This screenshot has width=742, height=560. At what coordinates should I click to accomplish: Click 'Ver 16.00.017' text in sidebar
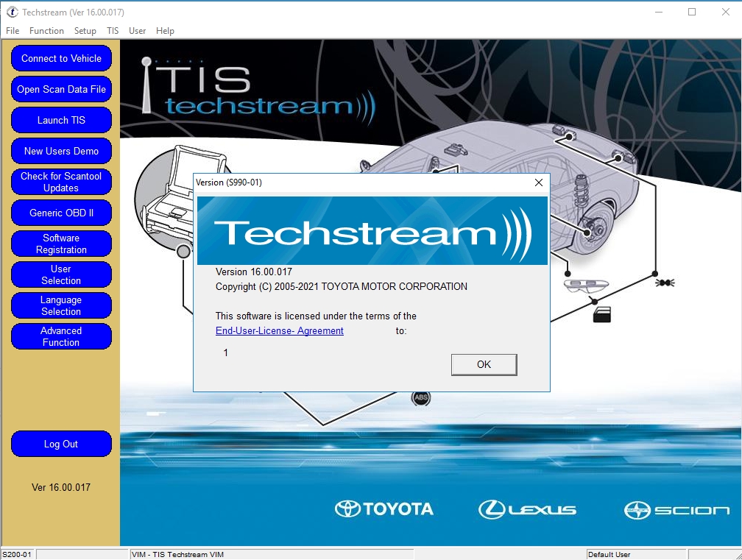[x=61, y=487]
